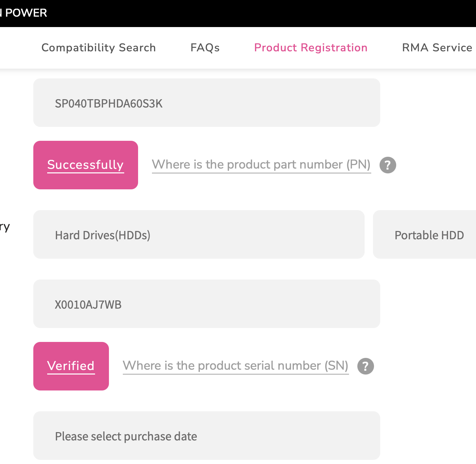This screenshot has height=464, width=476.
Task: Expand the Hard Drives(HDDs) category dropdown
Action: tap(199, 234)
